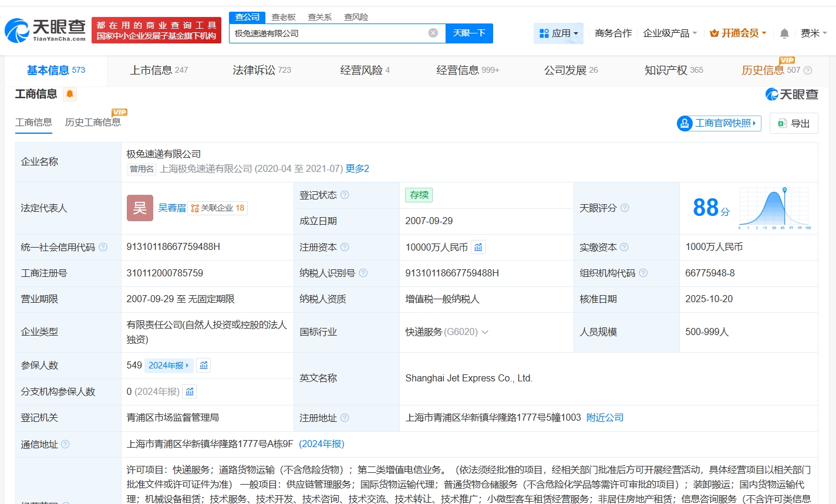This screenshot has width=836, height=504.
Task: Click the 天眼评分 distribution chart thumbnail
Action: (775, 208)
